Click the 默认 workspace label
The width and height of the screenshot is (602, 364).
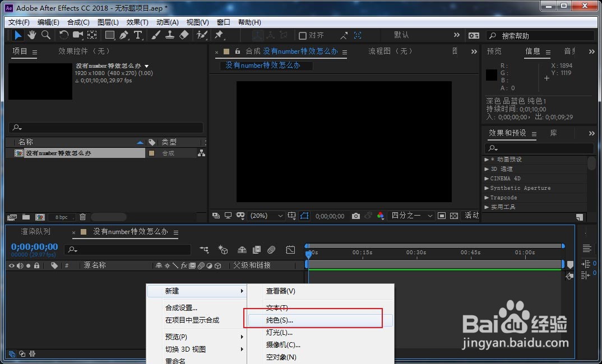pos(401,35)
